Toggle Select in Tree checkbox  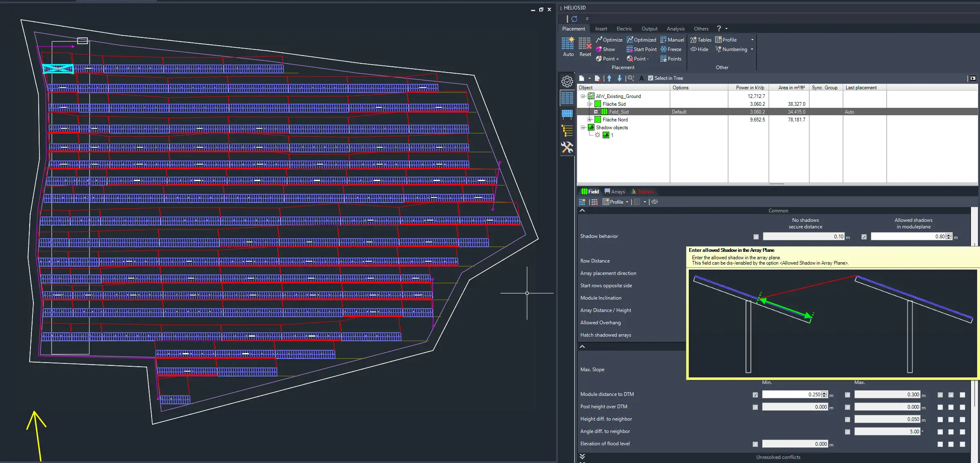coord(650,78)
